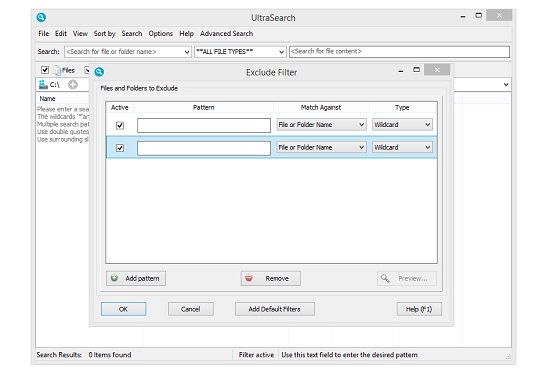Click Add Default Filters button
The image size is (550, 381).
(x=275, y=309)
